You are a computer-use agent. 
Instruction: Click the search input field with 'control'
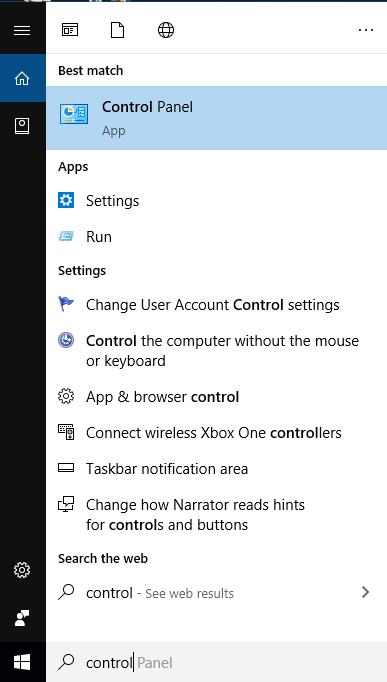click(x=217, y=662)
